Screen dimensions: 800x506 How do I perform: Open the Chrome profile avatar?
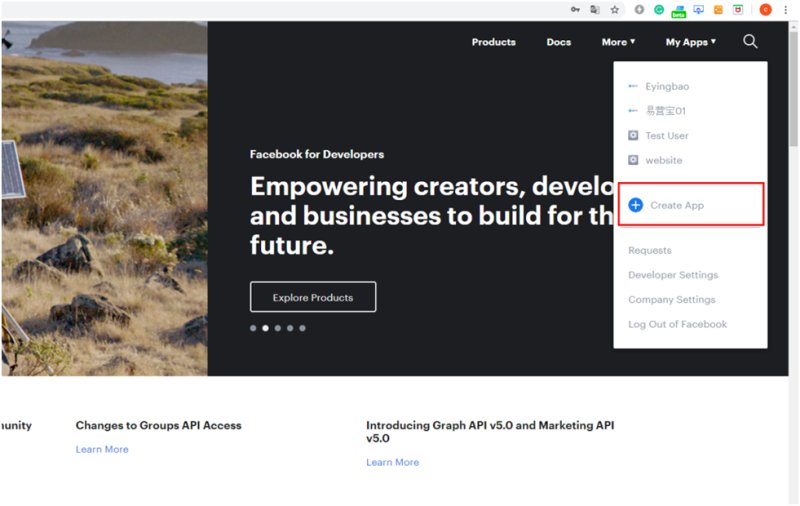766,10
